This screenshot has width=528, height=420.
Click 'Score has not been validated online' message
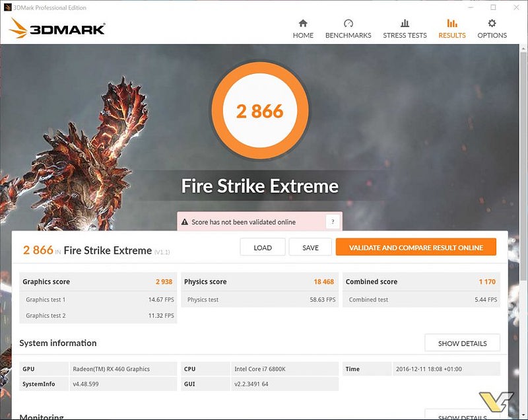tap(244, 222)
